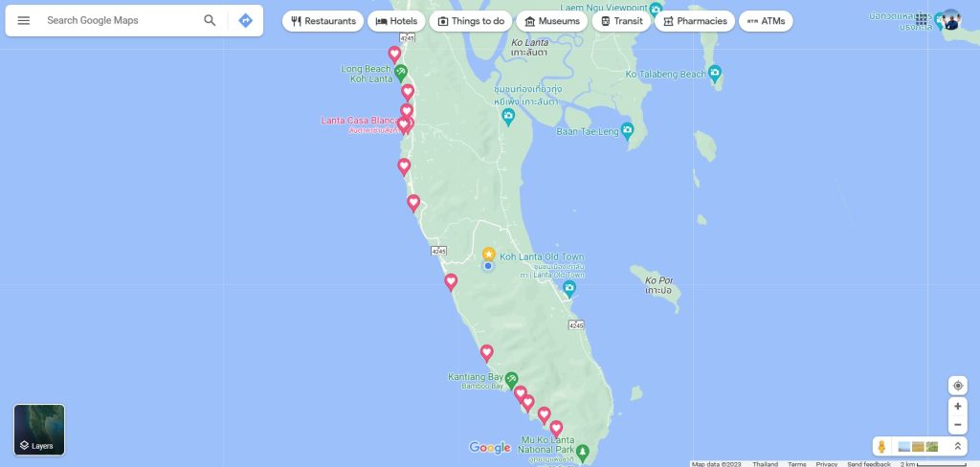Viewport: 980px width, 467px height.
Task: Click the my location target button
Action: coord(957,386)
